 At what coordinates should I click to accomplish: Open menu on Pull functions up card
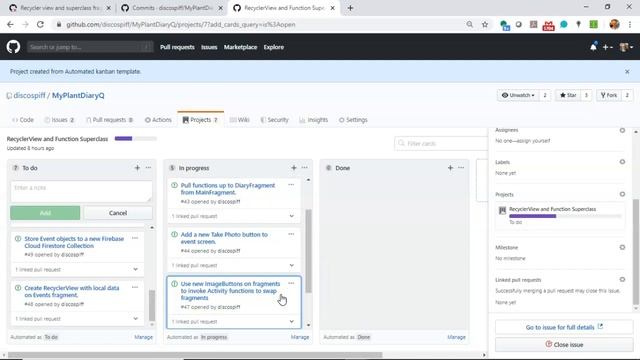click(291, 185)
